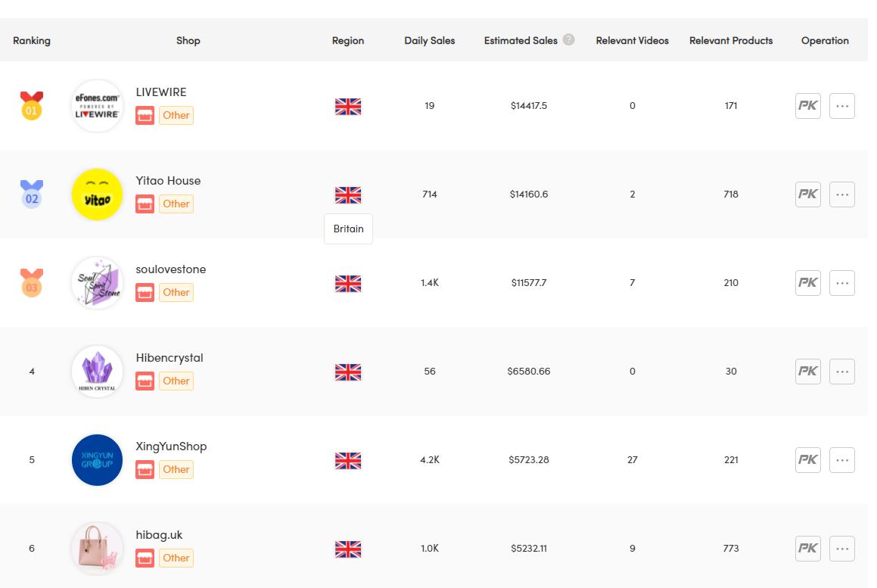Click the red shop icon under Hibencrystal
The height and width of the screenshot is (588, 877).
(x=145, y=381)
